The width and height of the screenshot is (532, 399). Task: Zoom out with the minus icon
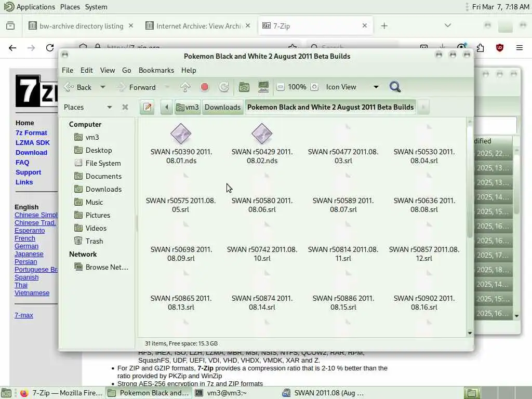point(280,87)
